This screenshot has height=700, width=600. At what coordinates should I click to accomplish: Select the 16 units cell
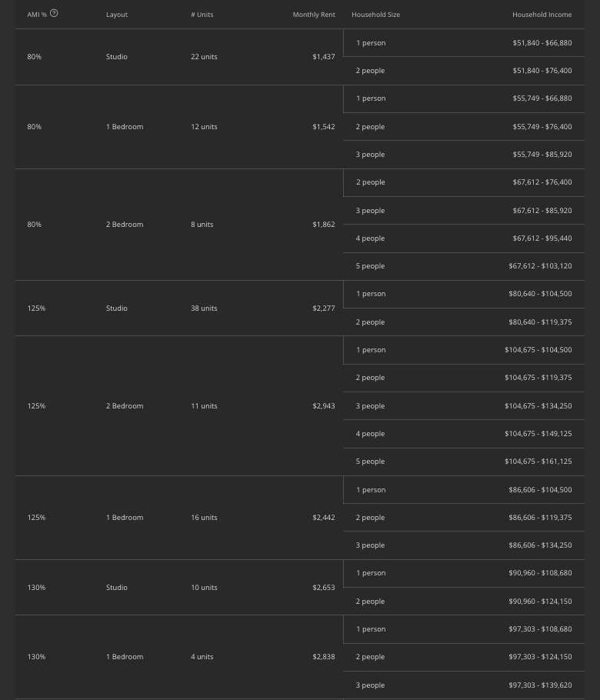tap(204, 518)
